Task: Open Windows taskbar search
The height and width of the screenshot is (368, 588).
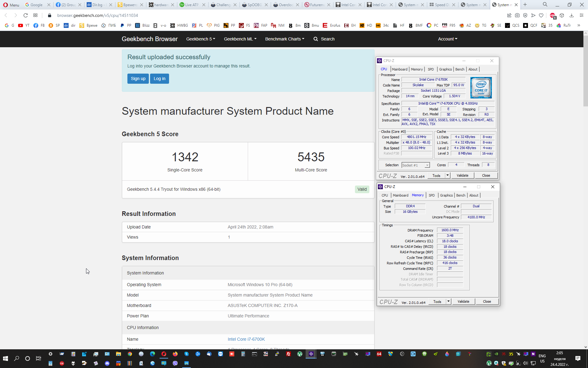Action: 17,358
